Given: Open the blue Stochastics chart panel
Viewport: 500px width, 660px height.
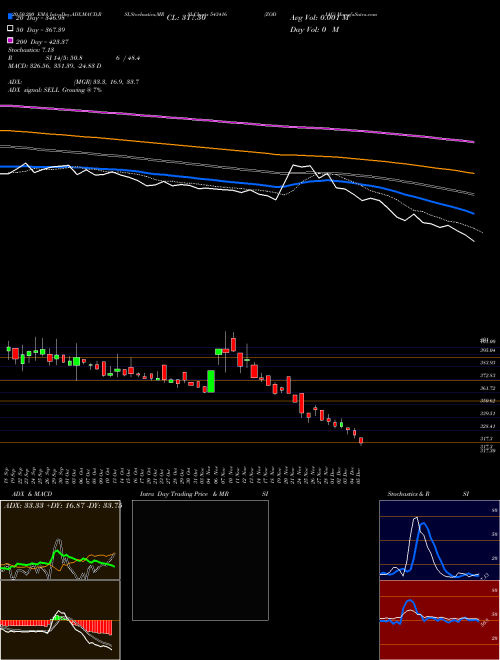Looking at the screenshot, I should click(x=439, y=540).
